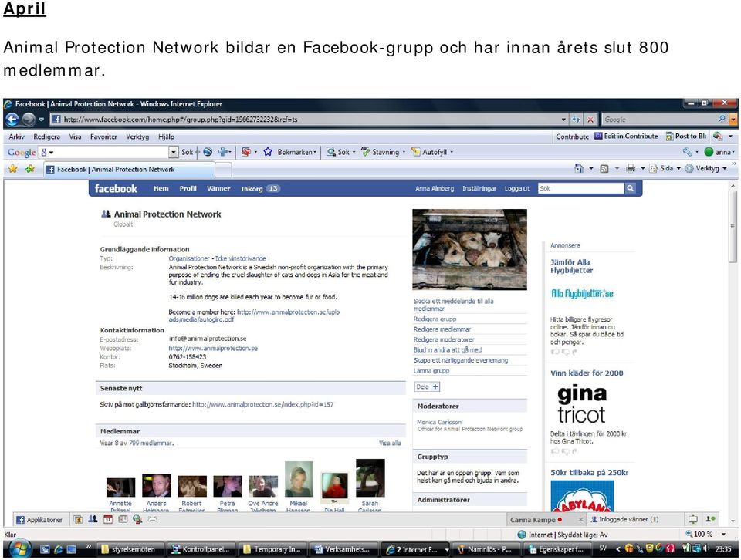Viewport: 741px width, 560px height.
Task: Click the group photo of caged dogs
Action: 470,249
